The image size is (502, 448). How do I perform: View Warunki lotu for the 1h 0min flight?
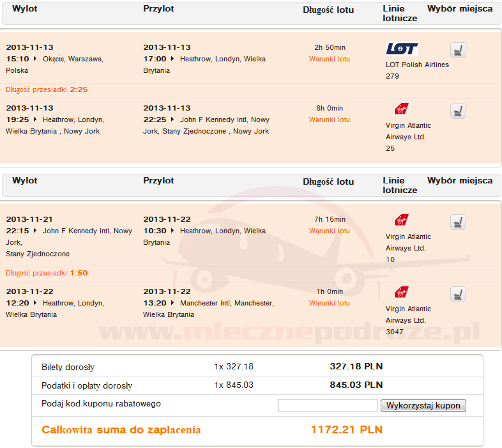click(329, 303)
